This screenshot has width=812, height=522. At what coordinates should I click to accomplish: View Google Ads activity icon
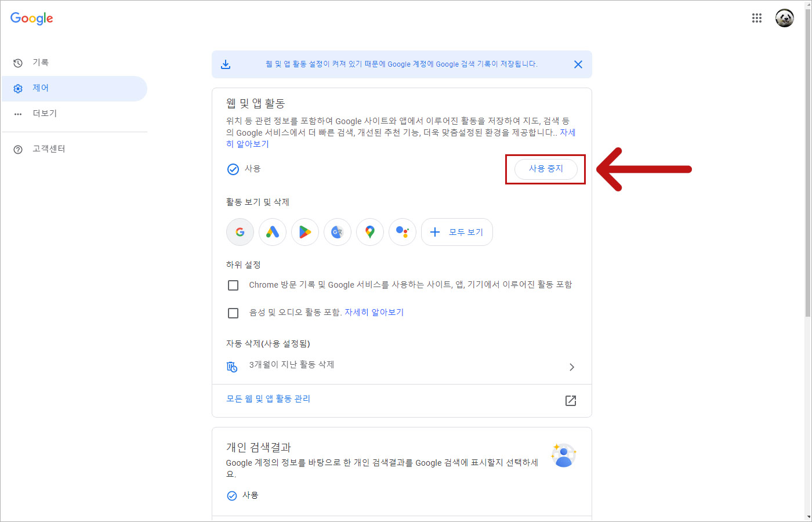[273, 232]
